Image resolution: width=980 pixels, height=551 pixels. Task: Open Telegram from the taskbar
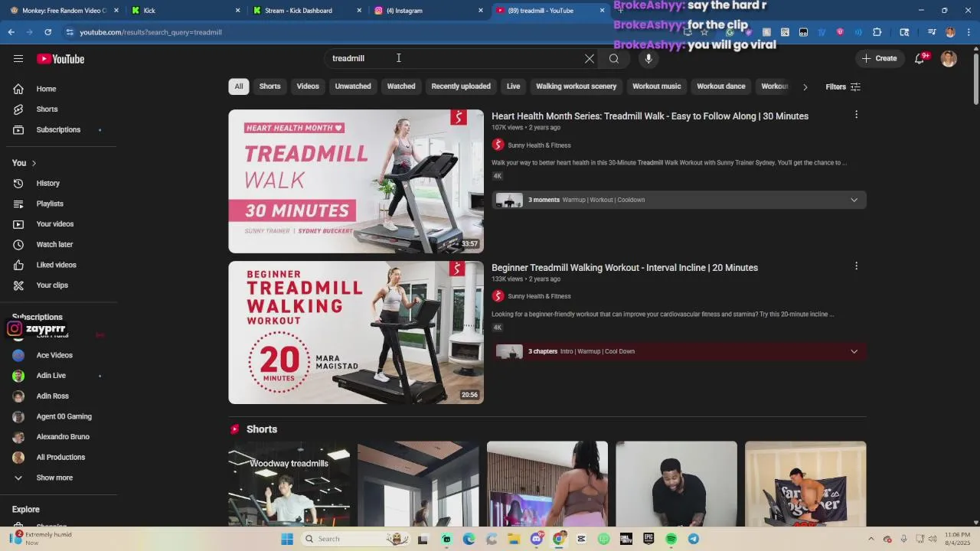coord(694,539)
